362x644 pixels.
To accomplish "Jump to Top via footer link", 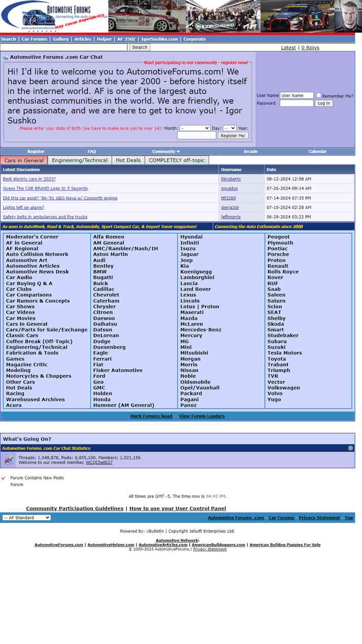I will pos(349,518).
